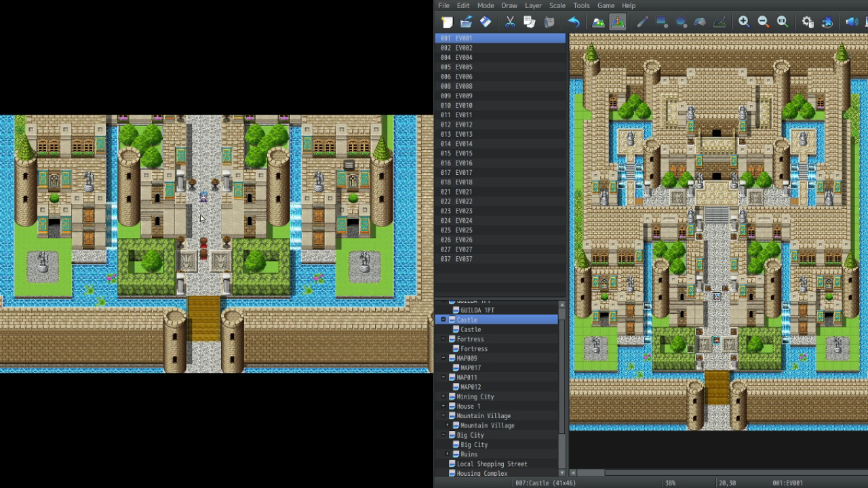Select the Ellipse drawing tool
Viewport: 868px width, 488px height.
pos(681,22)
